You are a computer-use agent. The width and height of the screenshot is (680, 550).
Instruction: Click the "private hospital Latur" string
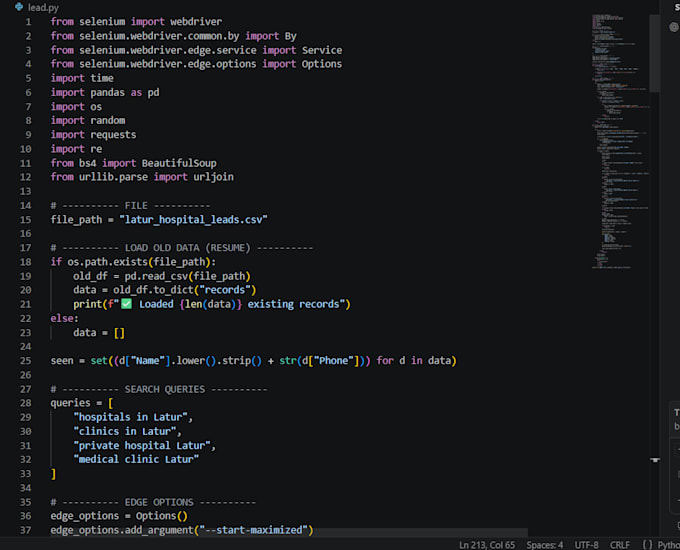click(x=142, y=446)
